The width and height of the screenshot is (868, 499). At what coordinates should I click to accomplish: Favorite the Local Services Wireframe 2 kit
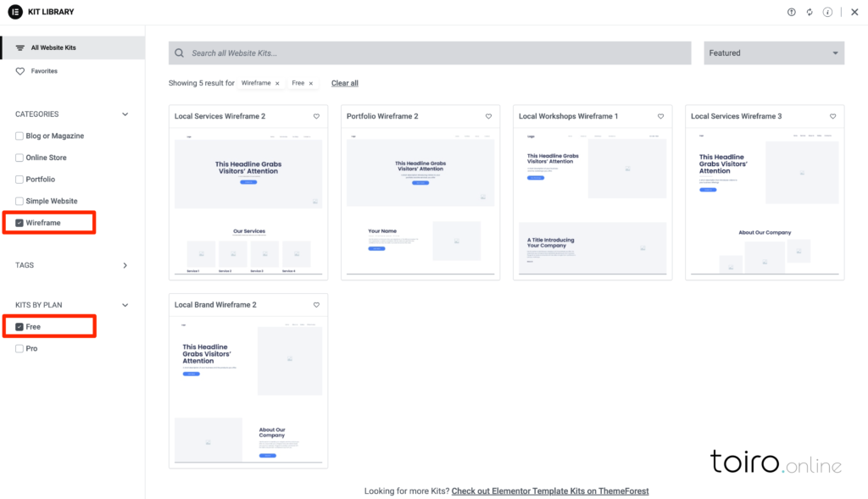pos(316,116)
